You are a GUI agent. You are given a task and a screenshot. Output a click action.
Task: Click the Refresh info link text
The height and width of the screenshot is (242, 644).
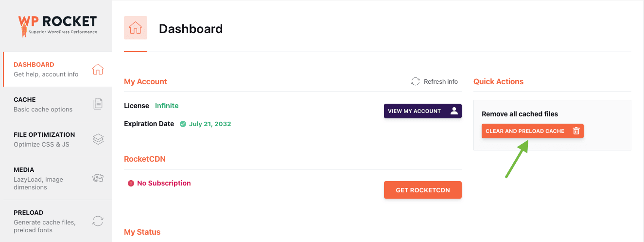(x=440, y=81)
